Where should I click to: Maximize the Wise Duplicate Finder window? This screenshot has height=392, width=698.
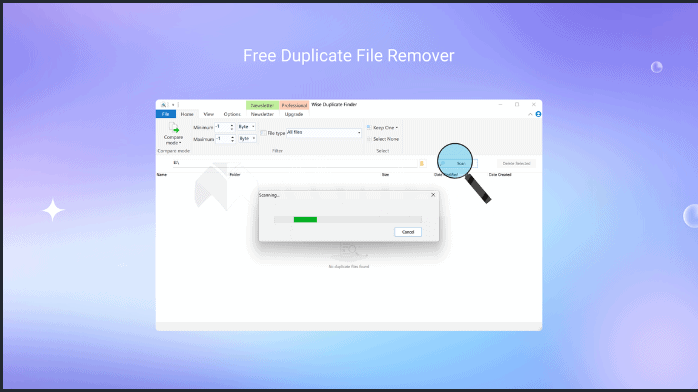517,105
